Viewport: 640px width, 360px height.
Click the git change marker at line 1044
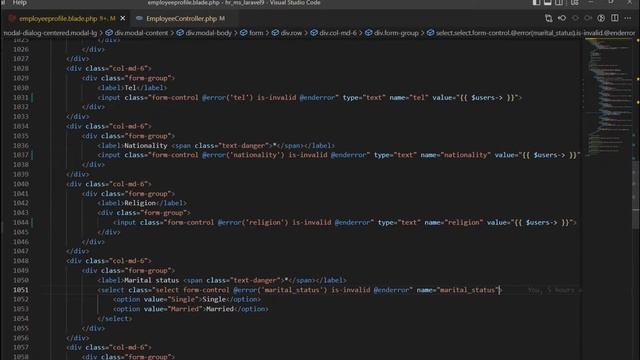[32, 222]
